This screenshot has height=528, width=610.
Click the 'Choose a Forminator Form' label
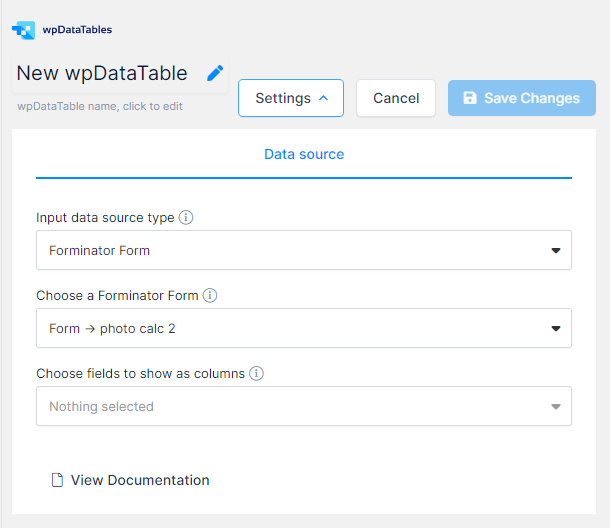[x=117, y=295]
